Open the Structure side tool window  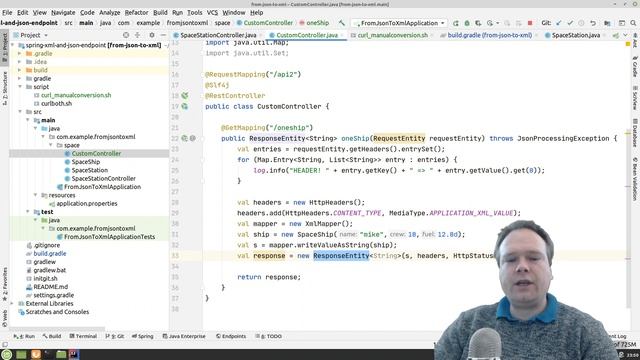(4, 88)
